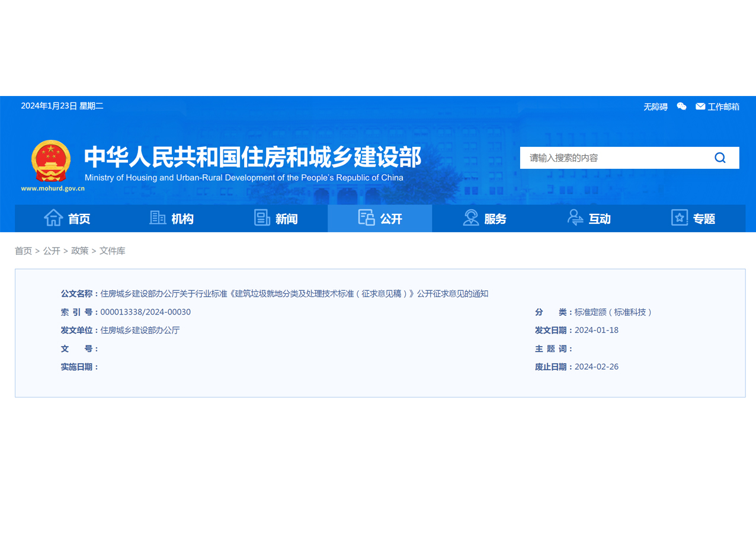Open the 首页 navigation tab
The width and height of the screenshot is (756, 551).
click(67, 219)
